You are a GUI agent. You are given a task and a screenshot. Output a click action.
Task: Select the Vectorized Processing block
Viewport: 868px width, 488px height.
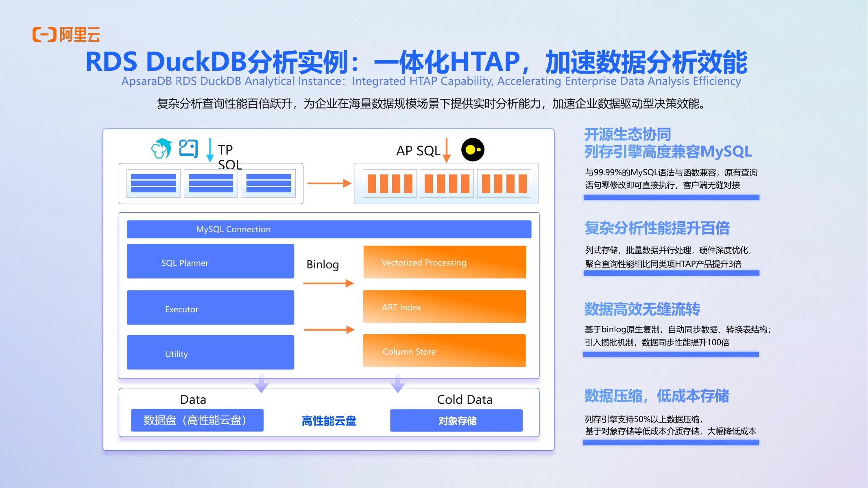pyautogui.click(x=445, y=262)
